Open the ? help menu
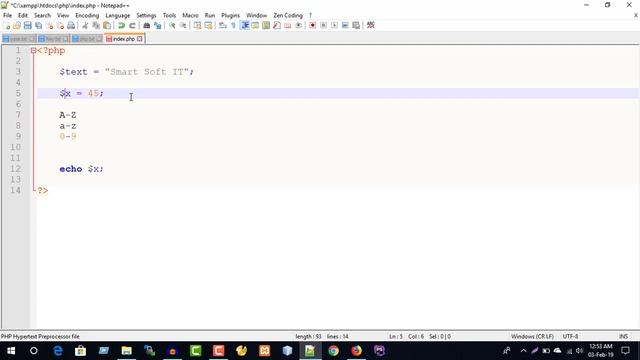This screenshot has width=640, height=360. (310, 16)
